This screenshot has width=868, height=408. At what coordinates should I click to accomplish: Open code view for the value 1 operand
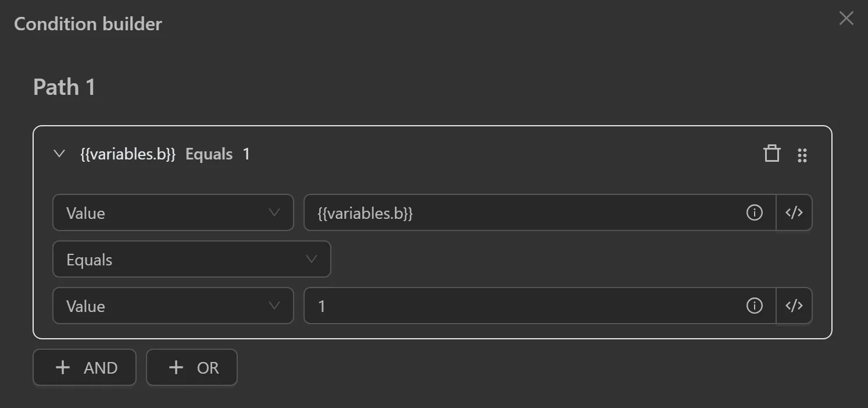[x=794, y=306]
